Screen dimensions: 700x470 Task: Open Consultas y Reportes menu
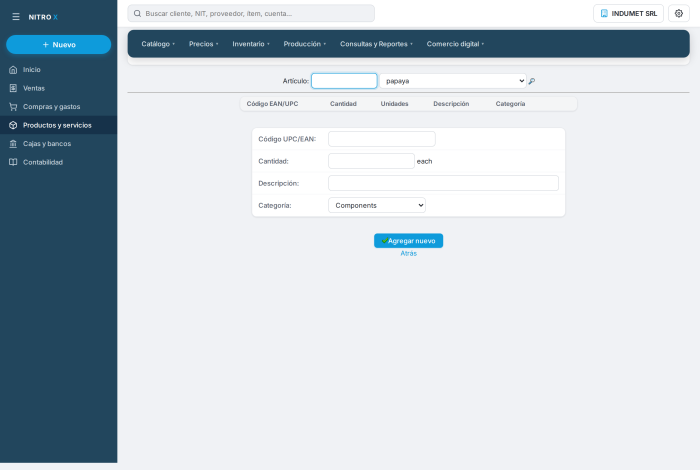coord(376,44)
